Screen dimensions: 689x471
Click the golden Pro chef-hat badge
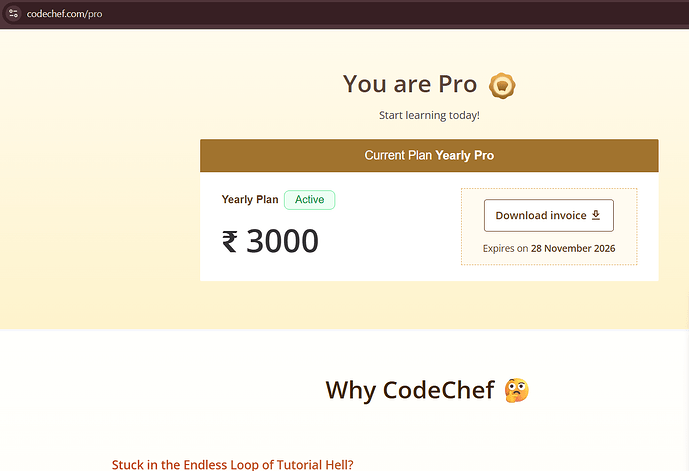(x=502, y=85)
